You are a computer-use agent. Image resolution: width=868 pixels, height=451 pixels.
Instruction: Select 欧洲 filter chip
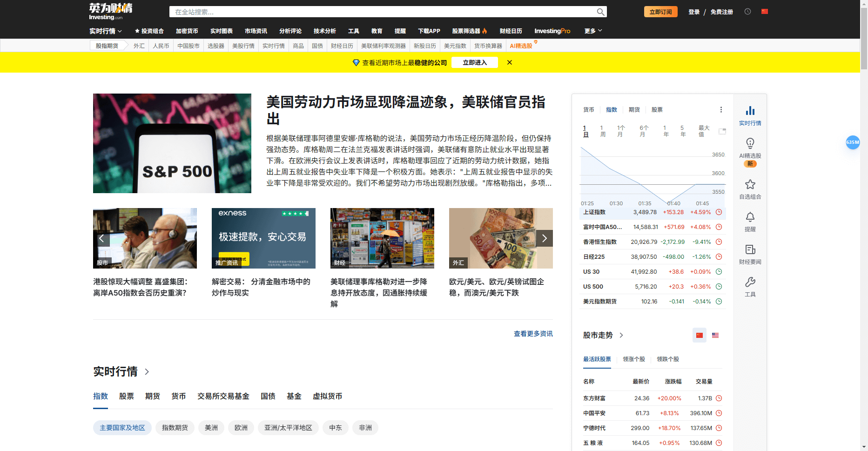(241, 428)
